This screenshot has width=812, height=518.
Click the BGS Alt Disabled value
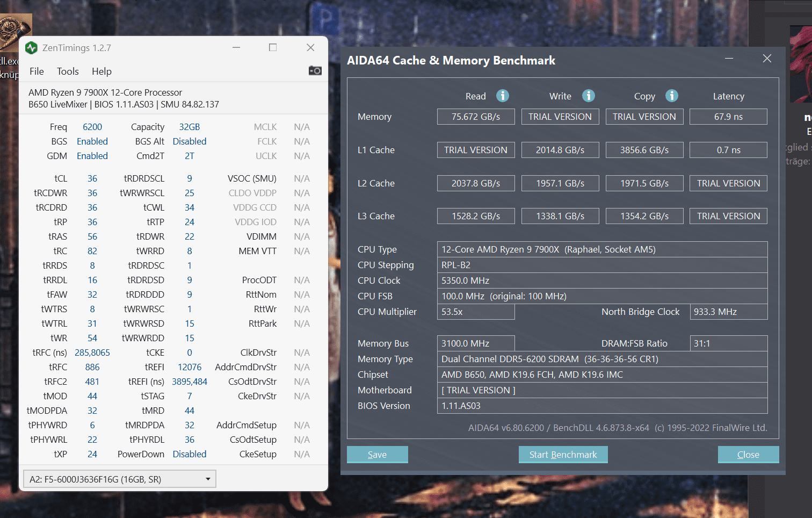click(x=190, y=141)
